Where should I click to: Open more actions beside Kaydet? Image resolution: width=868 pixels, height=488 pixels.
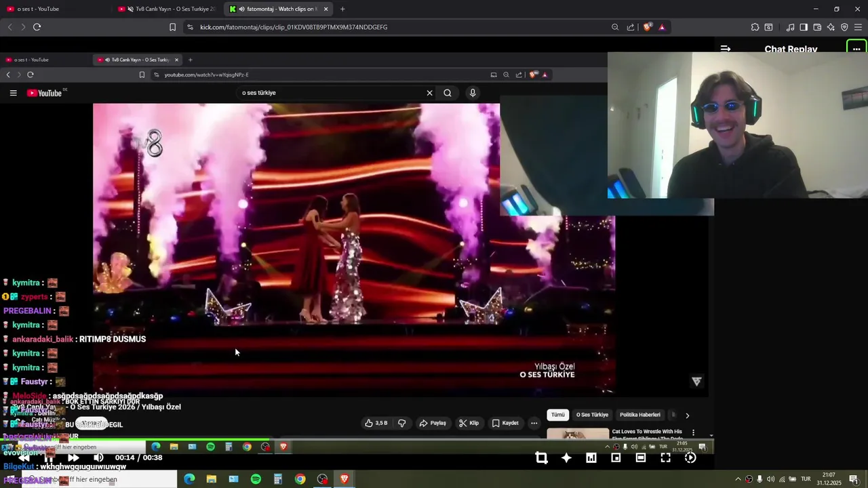pos(534,423)
